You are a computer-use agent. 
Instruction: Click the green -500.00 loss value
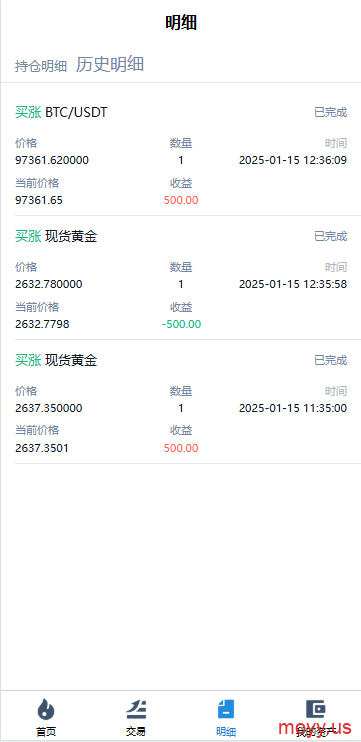tap(181, 324)
